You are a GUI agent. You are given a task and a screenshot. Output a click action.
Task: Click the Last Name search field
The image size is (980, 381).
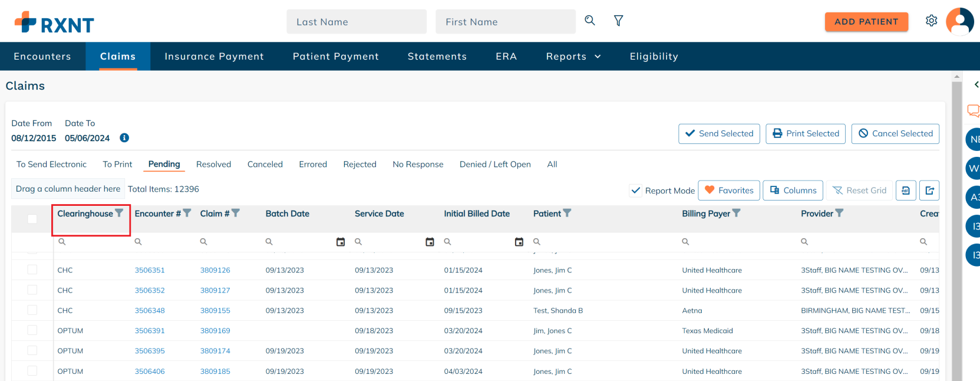[x=357, y=22]
